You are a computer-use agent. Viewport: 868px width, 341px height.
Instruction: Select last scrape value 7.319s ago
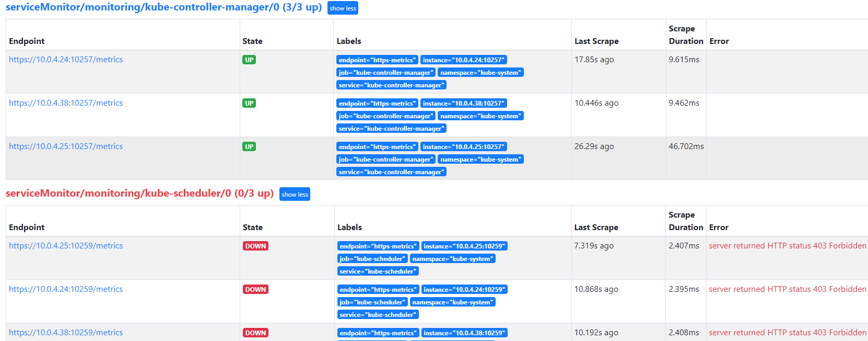(x=594, y=246)
